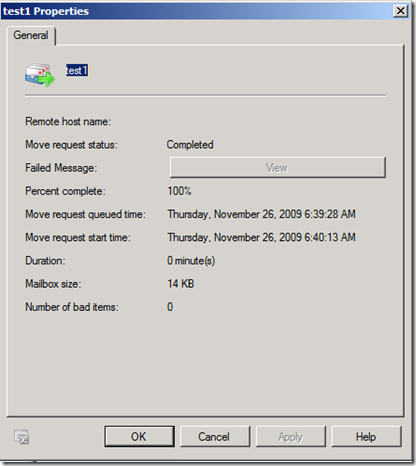This screenshot has height=466, width=416.
Task: Click the Number of bad items label
Action: pos(72,307)
